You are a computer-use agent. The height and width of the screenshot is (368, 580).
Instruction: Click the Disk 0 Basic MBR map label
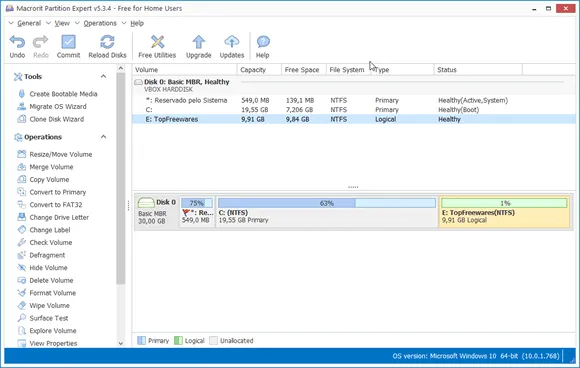(156, 212)
